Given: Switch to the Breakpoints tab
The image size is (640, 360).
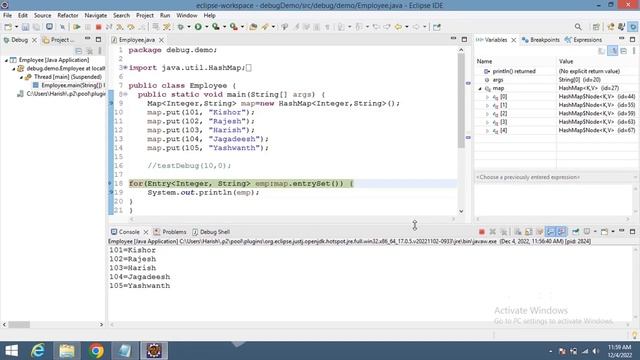Looking at the screenshot, I should [541, 40].
